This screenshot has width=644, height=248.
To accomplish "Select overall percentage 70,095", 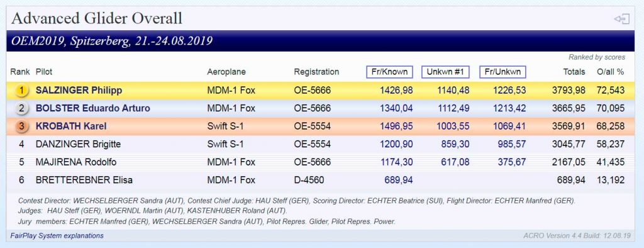I will [x=610, y=108].
